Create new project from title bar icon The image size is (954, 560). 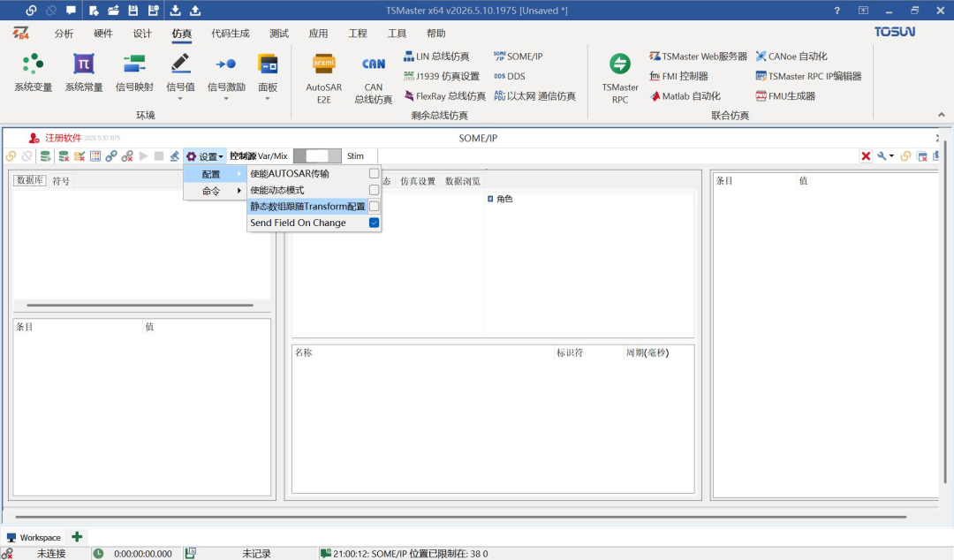pyautogui.click(x=94, y=11)
